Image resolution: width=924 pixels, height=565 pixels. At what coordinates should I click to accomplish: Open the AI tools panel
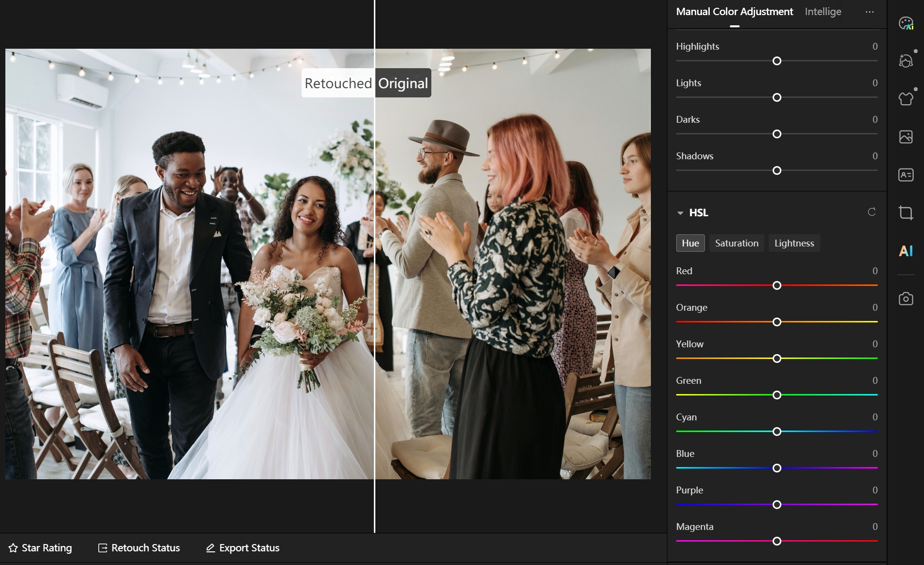906,251
